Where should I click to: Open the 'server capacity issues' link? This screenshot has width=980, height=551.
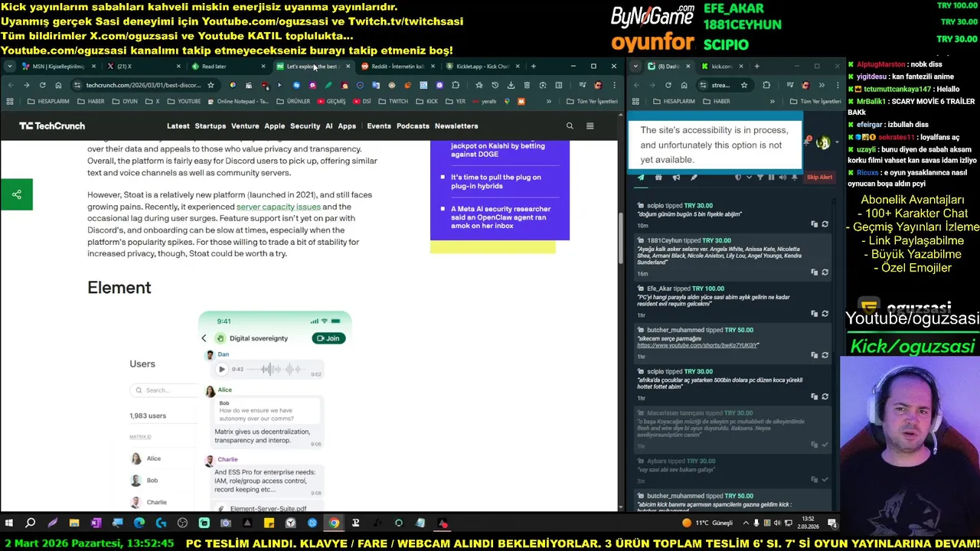(278, 207)
